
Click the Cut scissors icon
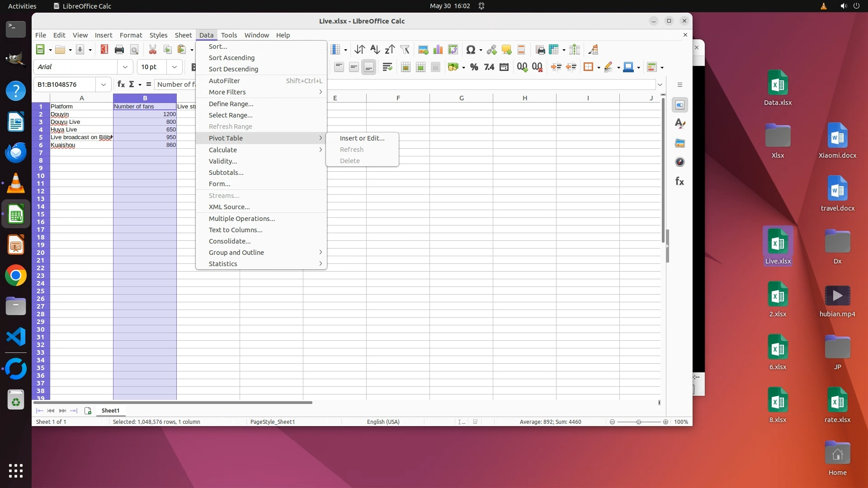coord(153,50)
